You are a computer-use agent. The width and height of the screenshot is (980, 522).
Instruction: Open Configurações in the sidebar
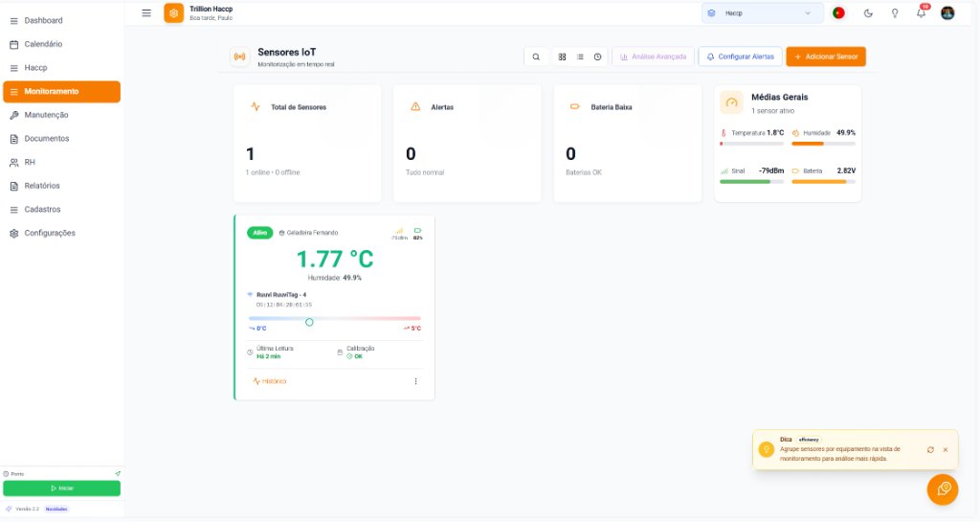click(61, 233)
